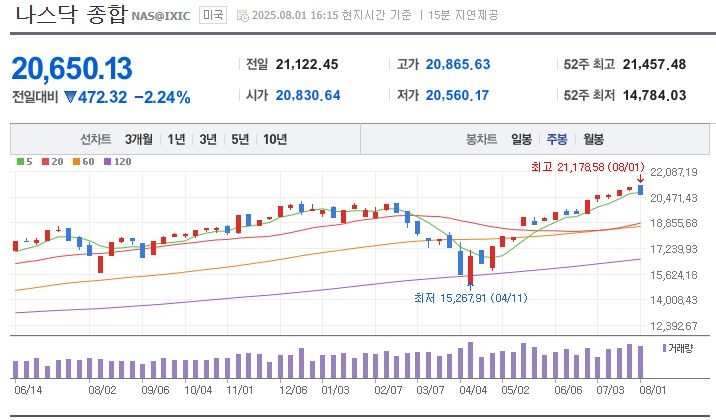Click the 15,624.18 price axis label

[x=674, y=275]
